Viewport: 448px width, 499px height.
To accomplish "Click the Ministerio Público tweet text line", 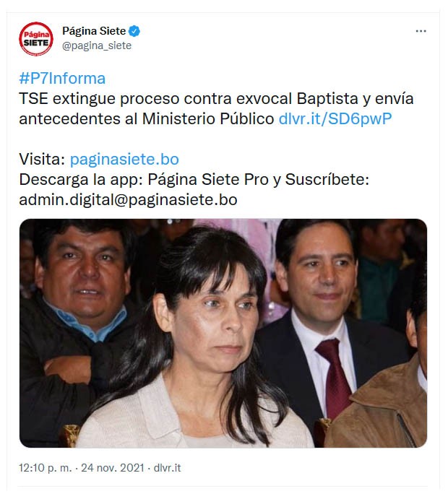I will click(x=147, y=118).
